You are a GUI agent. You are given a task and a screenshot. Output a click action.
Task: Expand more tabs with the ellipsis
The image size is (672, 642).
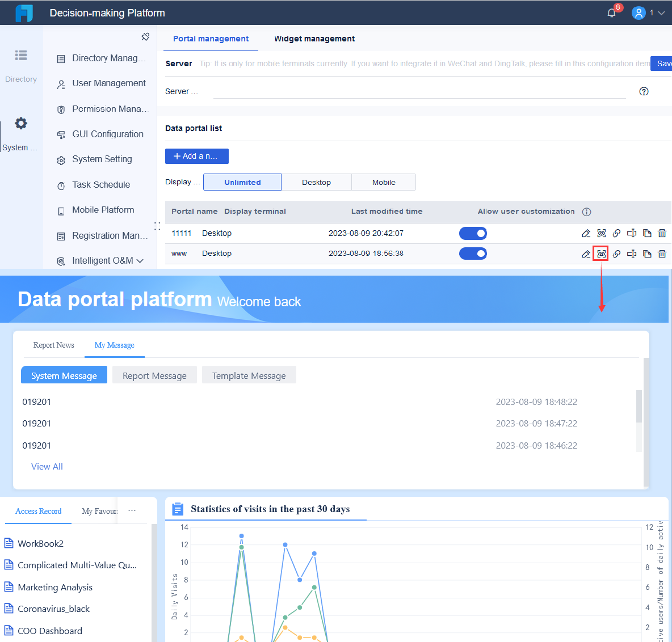click(x=132, y=510)
